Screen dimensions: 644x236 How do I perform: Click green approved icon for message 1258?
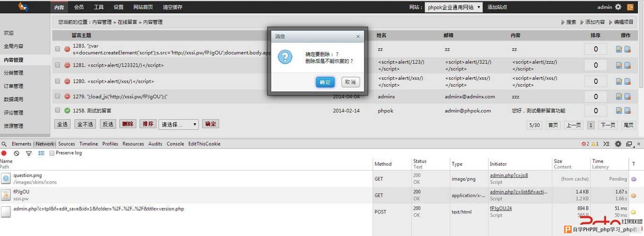coord(67,110)
